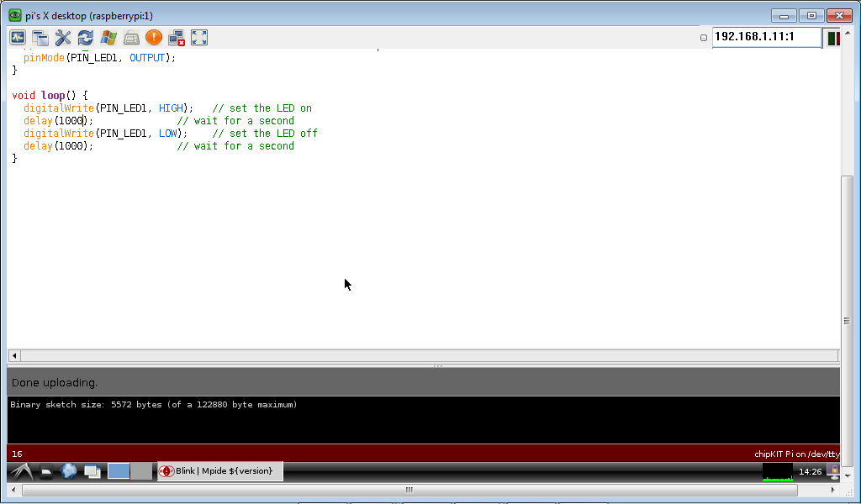Click the right arrow of the bottom VNC scrollbar
Screen dimensions: 861x504
833,490
